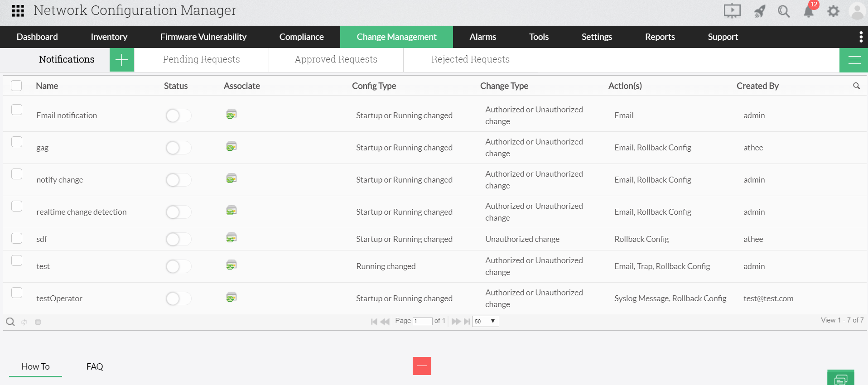Switch to the Pending Requests tab
The image size is (868, 385).
[x=201, y=59]
